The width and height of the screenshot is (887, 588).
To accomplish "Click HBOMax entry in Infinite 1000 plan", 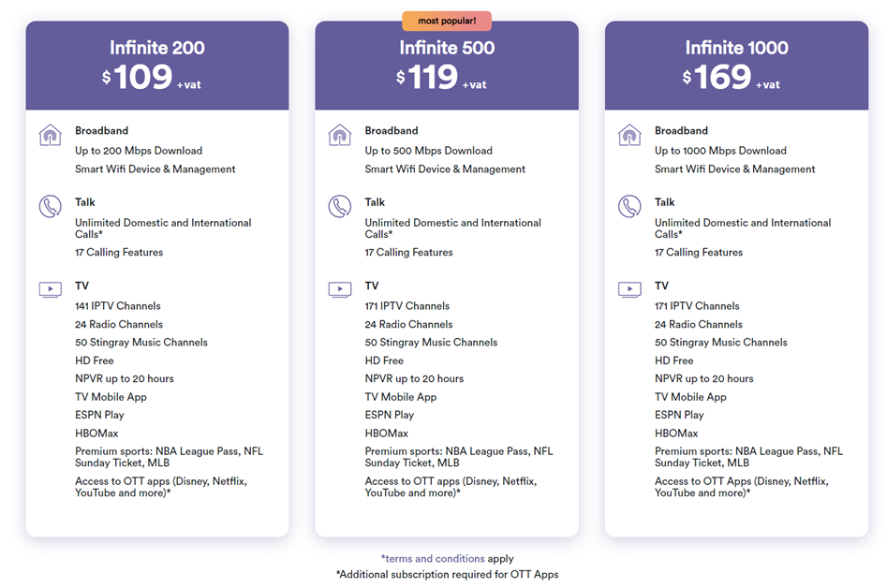I will [676, 434].
